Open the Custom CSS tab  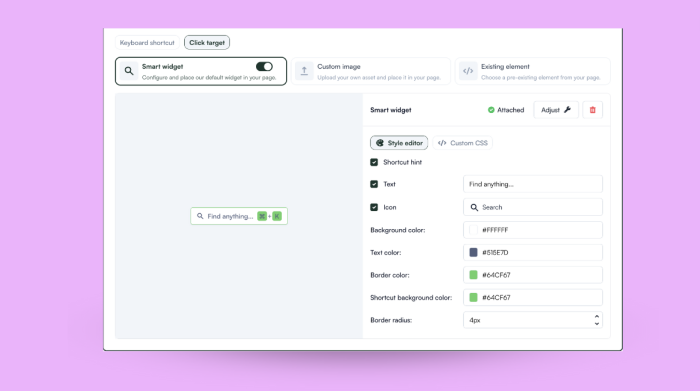pyautogui.click(x=462, y=143)
